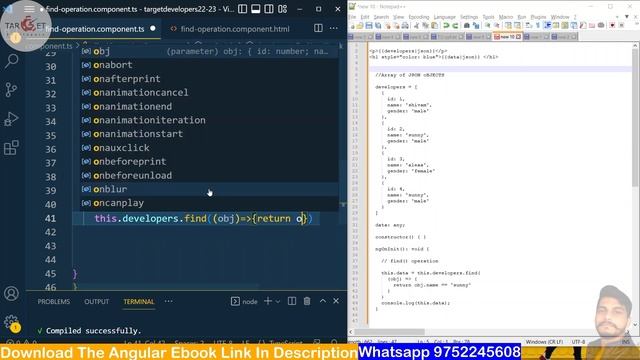The width and height of the screenshot is (640, 360).
Task: Choose onanimationcancel suggestion
Action: pyautogui.click(x=209, y=93)
